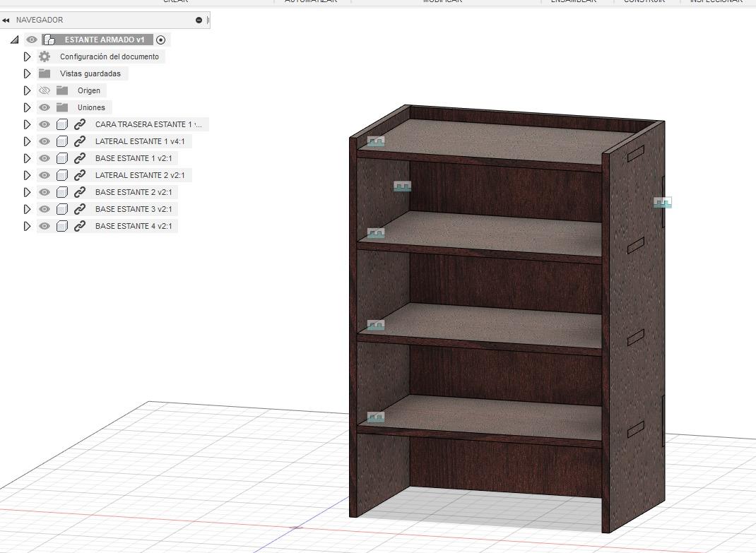Click the NAVEGADOR panel title
The height and width of the screenshot is (553, 756).
click(40, 20)
